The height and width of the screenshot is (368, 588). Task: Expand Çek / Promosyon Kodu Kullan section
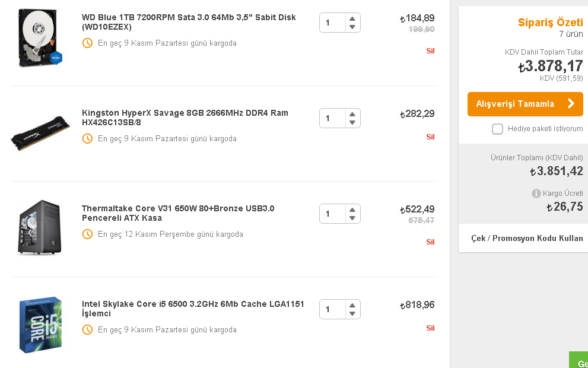coord(526,238)
